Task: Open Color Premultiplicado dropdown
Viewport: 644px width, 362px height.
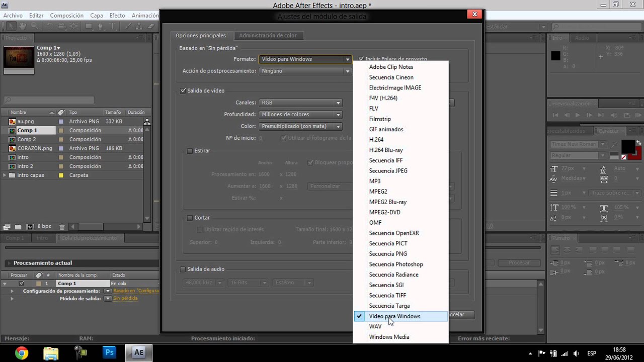Action: (301, 126)
